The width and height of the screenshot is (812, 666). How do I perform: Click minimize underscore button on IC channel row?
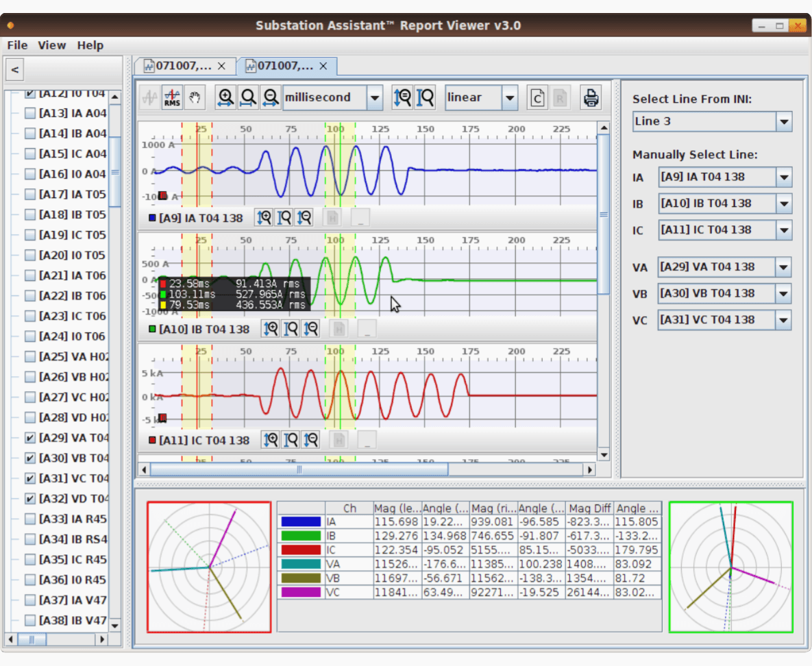click(x=367, y=440)
